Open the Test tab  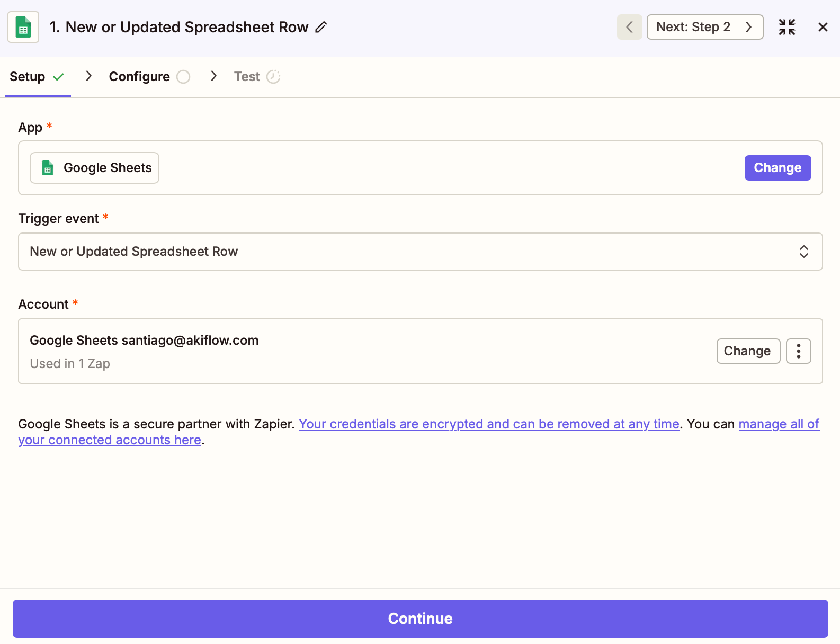coord(257,77)
